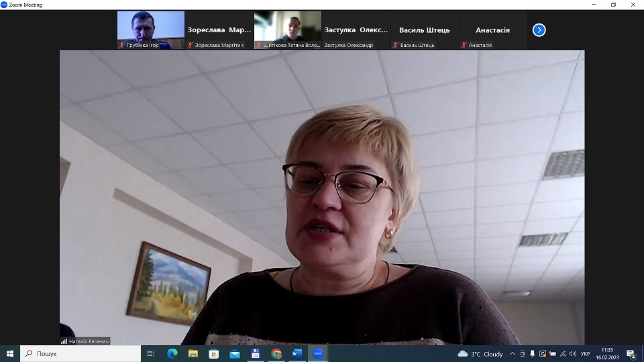Click battery status tray icon
Image resolution: width=644 pixels, height=362 pixels.
[x=553, y=354]
